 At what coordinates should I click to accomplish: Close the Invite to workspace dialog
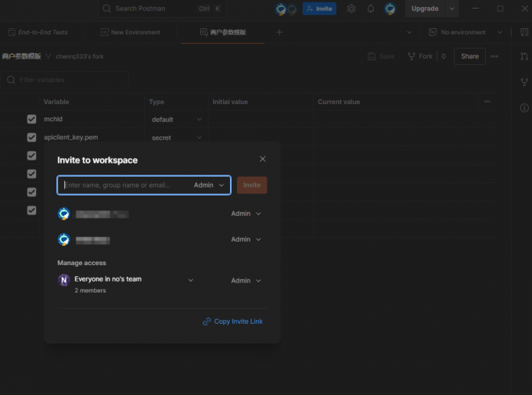coord(263,159)
